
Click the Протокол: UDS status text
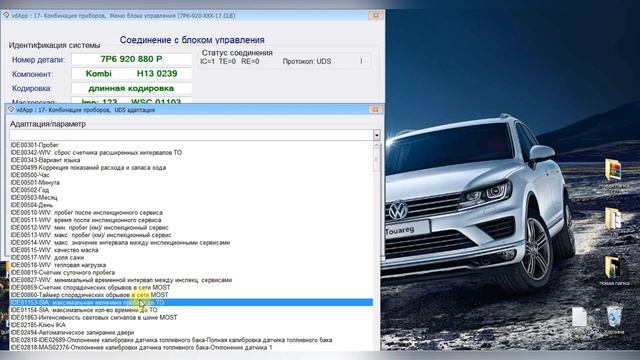coord(307,62)
